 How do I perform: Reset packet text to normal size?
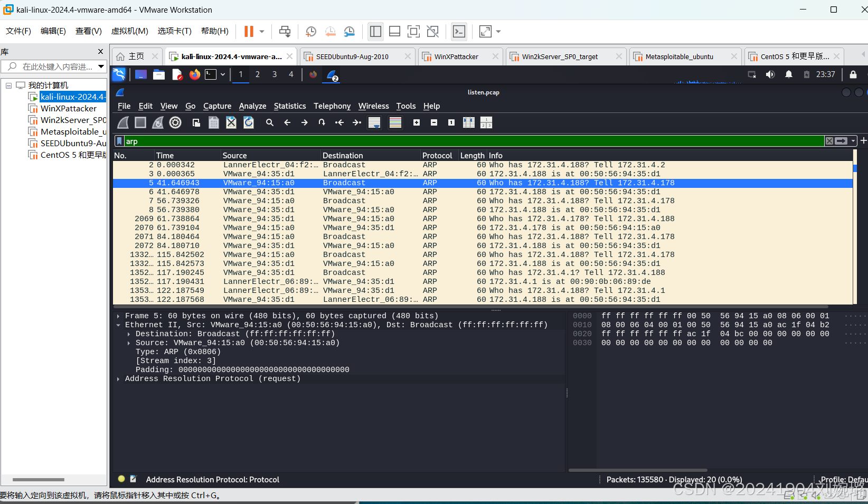(451, 122)
